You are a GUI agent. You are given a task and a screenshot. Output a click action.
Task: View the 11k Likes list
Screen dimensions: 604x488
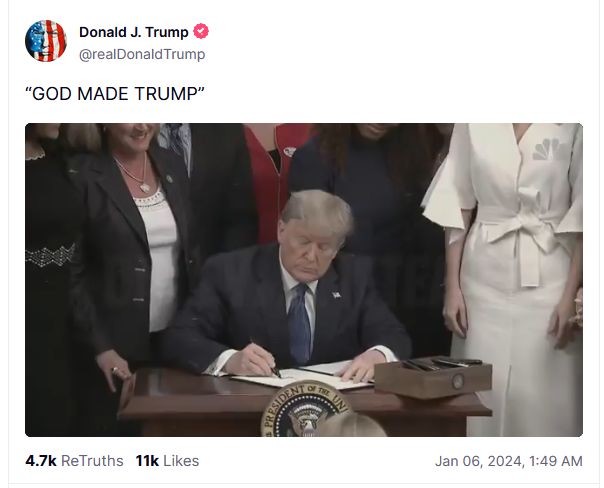coord(167,461)
